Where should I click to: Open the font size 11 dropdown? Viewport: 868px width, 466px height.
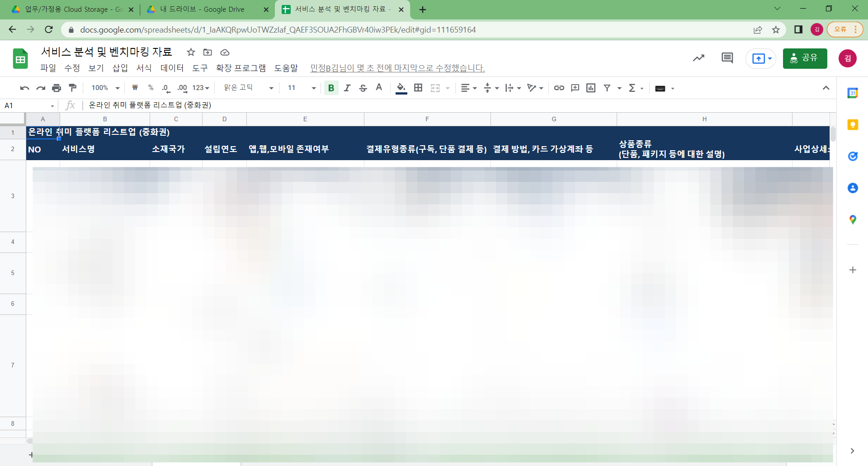click(x=302, y=88)
